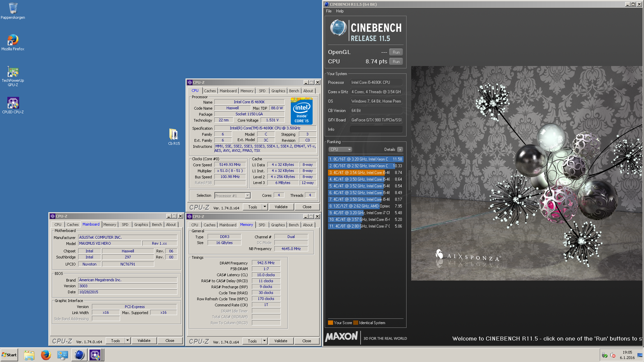Open Memory tab in Mainboard CPU-Z window

(110, 225)
